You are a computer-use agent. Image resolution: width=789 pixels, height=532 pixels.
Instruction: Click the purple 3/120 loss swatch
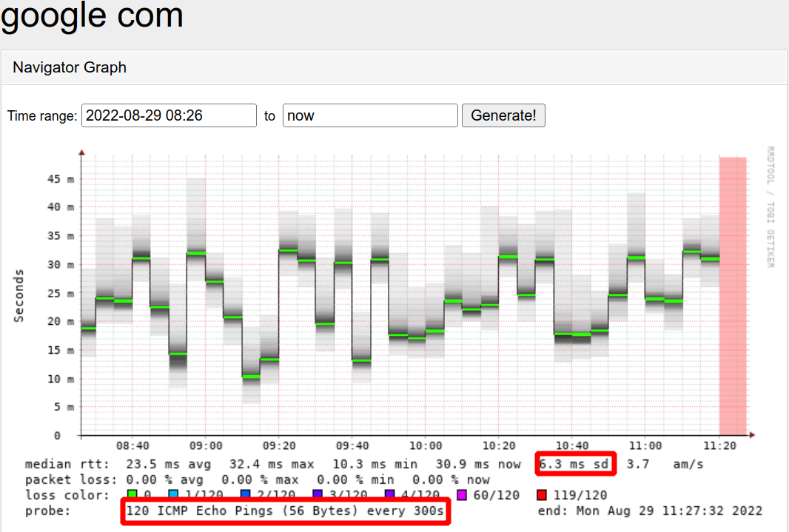318,495
